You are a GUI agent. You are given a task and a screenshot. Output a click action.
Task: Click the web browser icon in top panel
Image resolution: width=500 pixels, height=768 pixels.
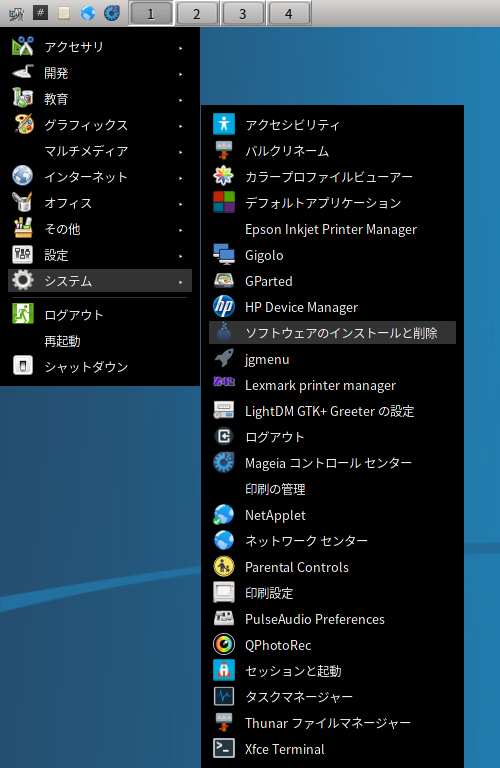tap(88, 13)
